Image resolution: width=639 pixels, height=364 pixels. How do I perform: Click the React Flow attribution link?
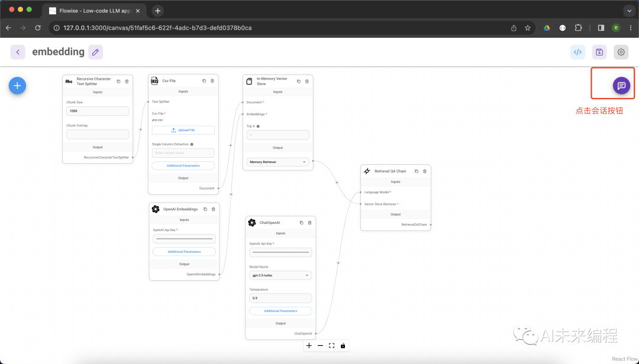624,359
